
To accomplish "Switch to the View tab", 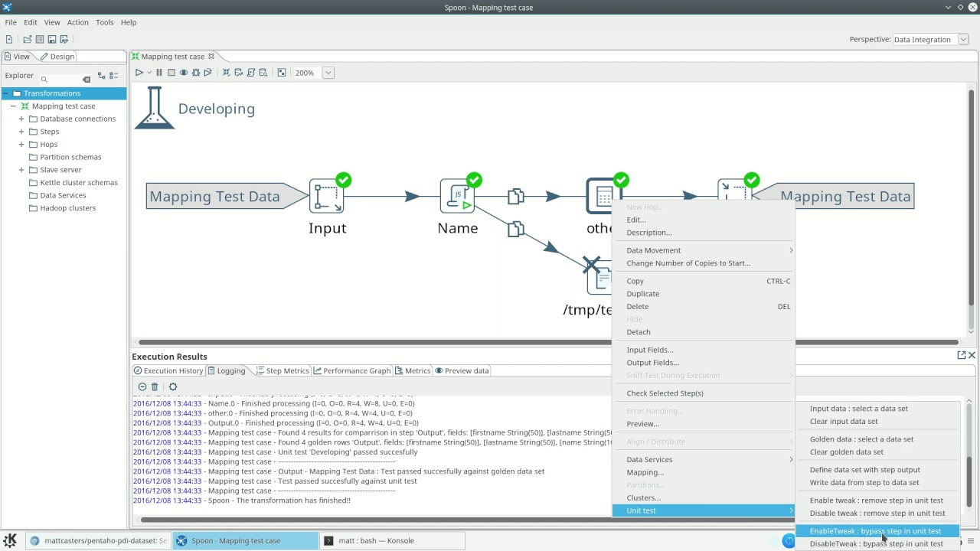I will coord(17,57).
